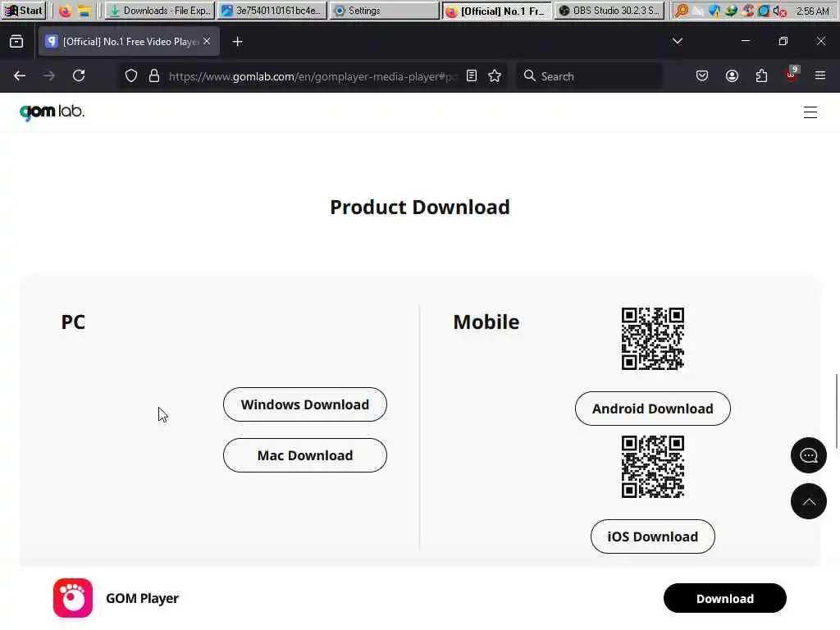Viewport: 840px width, 630px height.
Task: Bookmark this page with the star
Action: [495, 76]
